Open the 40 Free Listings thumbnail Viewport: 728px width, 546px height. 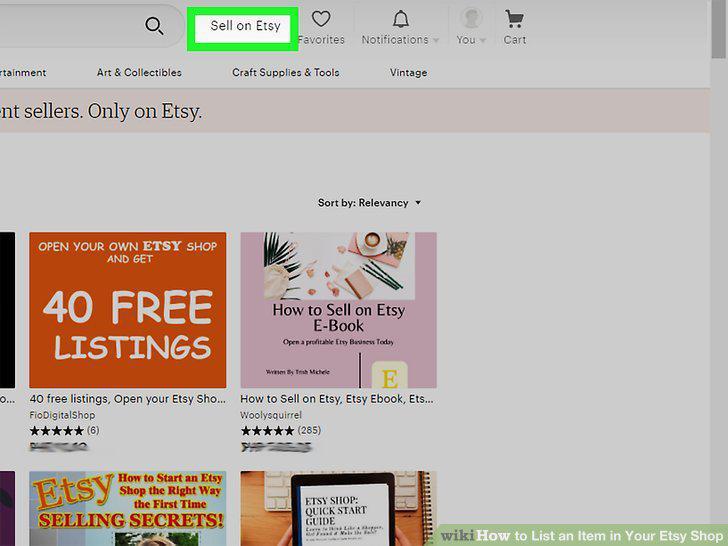coord(128,310)
